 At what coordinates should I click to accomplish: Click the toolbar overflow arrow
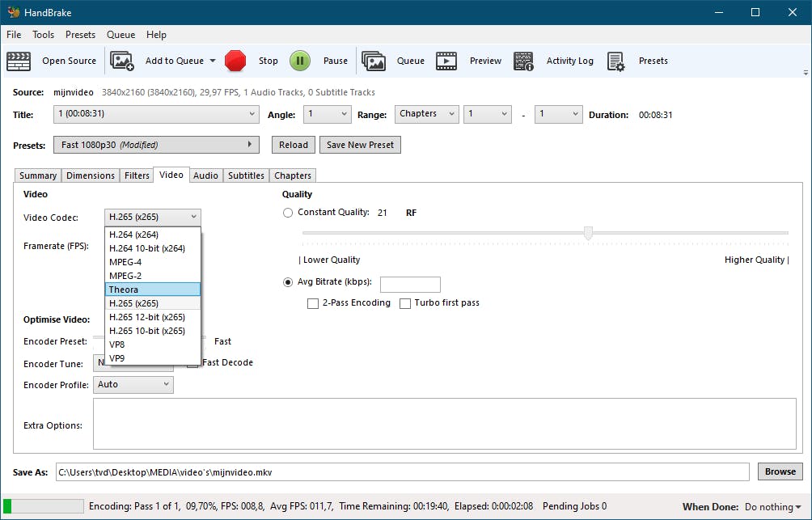pyautogui.click(x=806, y=73)
